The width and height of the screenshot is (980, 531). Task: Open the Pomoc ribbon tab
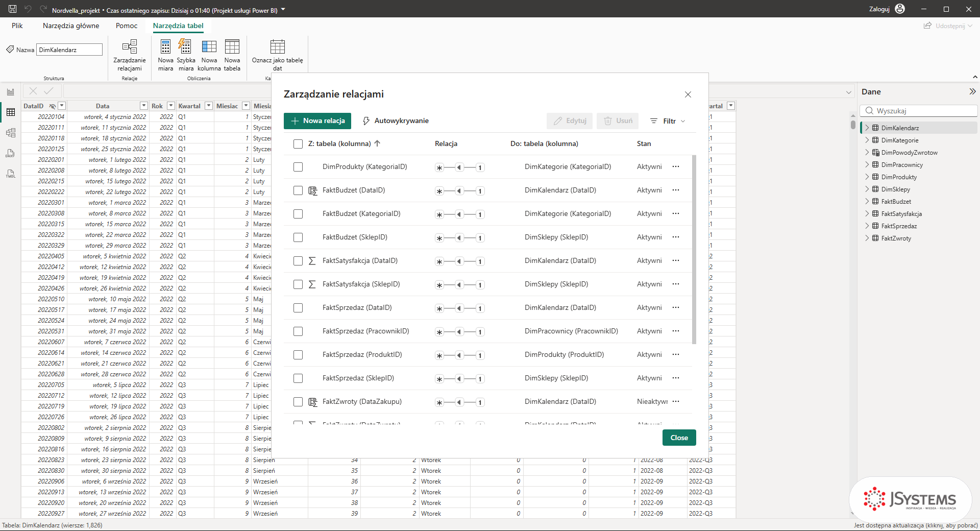coord(127,26)
